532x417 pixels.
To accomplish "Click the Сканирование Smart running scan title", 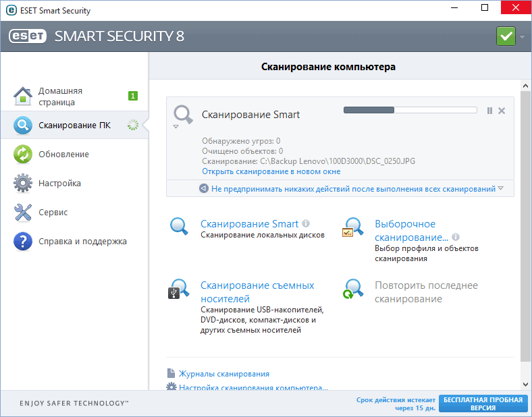I will tap(250, 115).
